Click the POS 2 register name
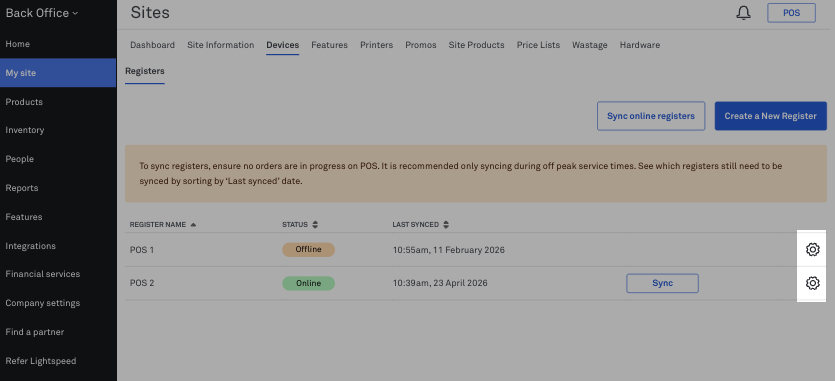Image resolution: width=835 pixels, height=381 pixels. click(x=142, y=283)
